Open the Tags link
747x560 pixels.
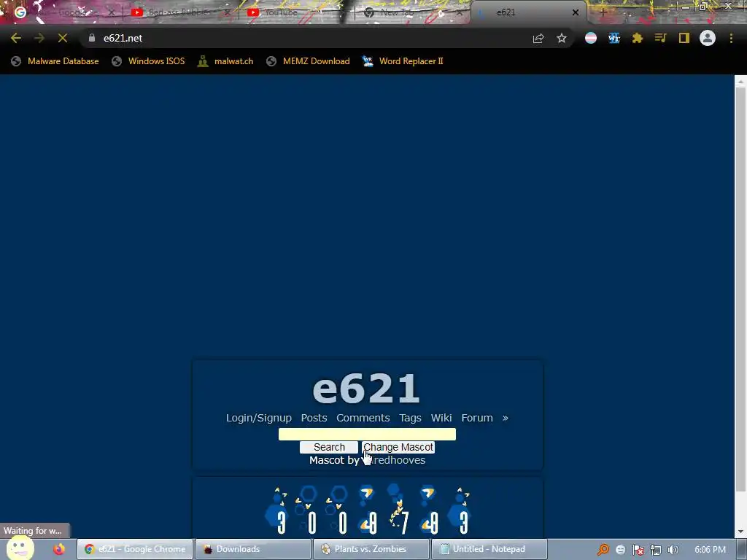(410, 418)
